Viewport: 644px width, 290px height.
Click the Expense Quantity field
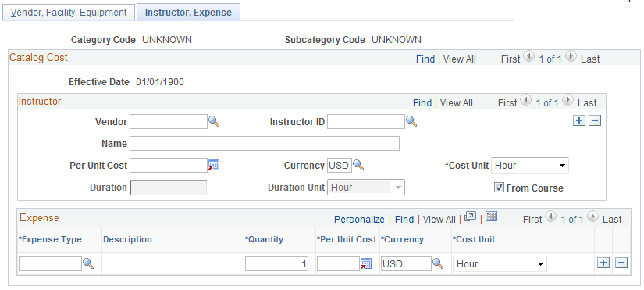point(276,263)
